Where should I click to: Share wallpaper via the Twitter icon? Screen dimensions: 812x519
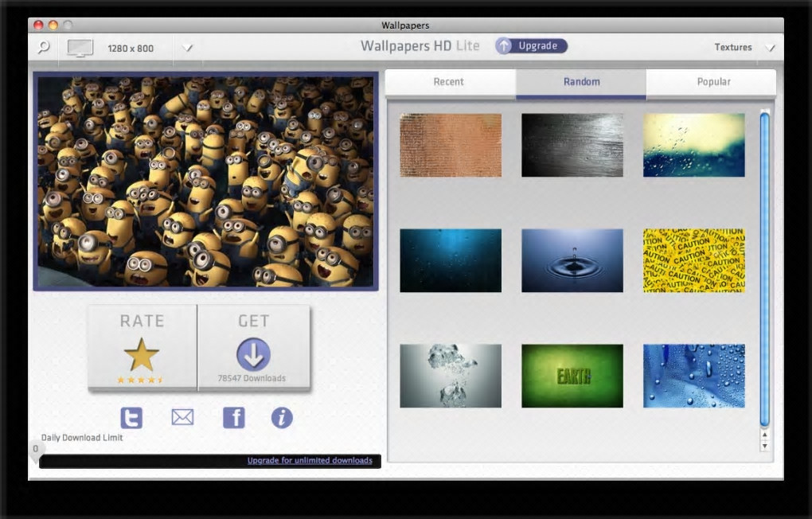[131, 417]
